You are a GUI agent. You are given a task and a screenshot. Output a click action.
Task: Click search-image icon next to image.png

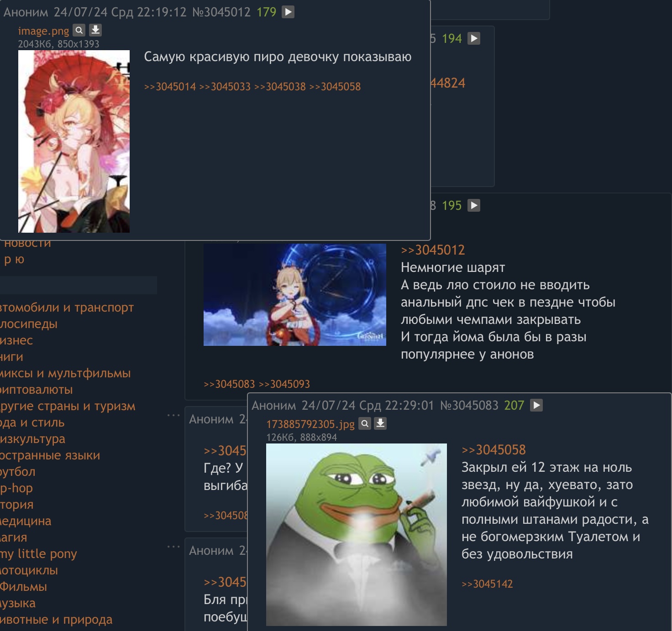79,30
